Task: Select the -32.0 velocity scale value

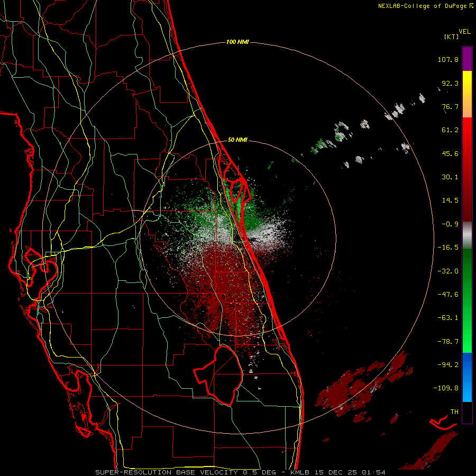Action: (448, 271)
